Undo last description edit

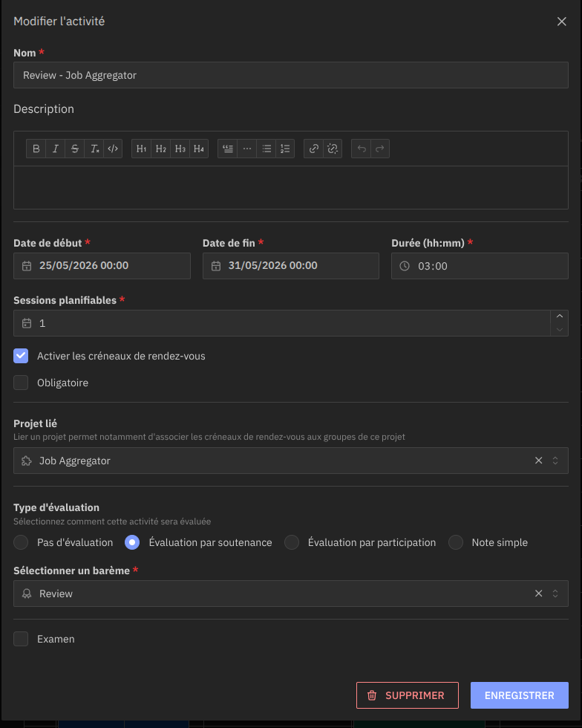coord(361,149)
